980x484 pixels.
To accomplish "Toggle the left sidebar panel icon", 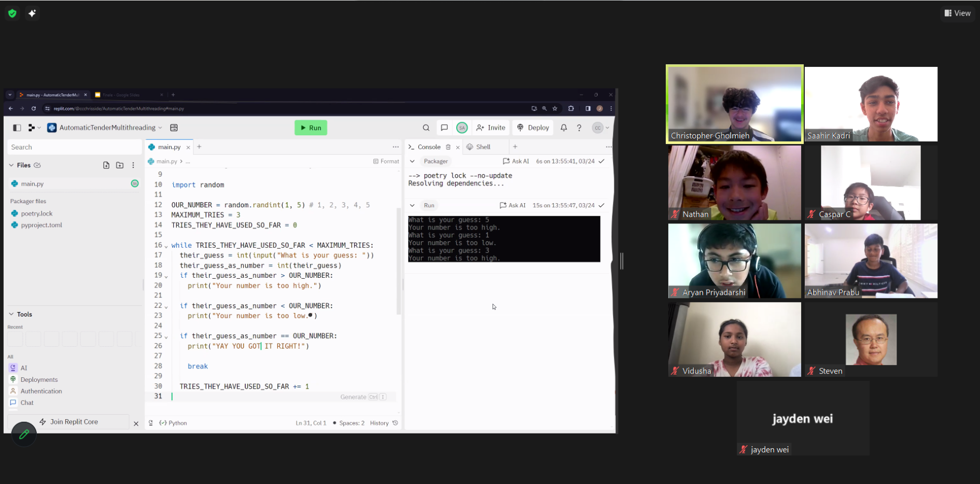I will 17,127.
